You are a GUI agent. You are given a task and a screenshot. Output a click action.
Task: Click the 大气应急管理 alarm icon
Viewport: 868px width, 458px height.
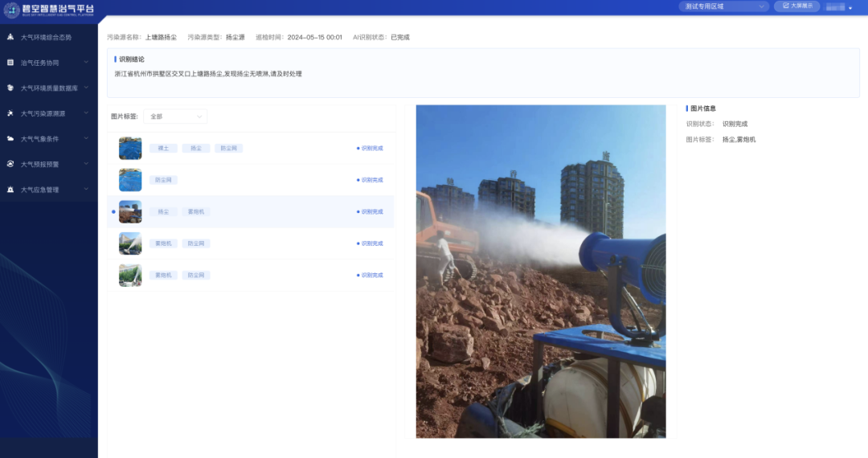pyautogui.click(x=10, y=190)
